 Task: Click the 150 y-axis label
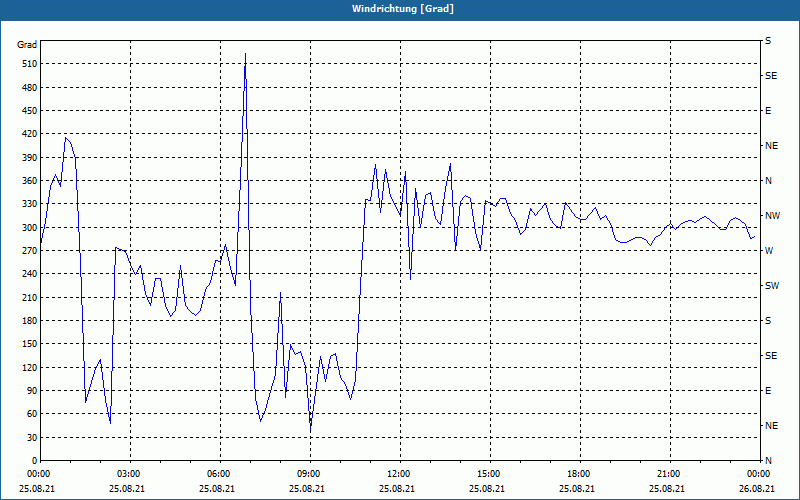tap(30, 344)
